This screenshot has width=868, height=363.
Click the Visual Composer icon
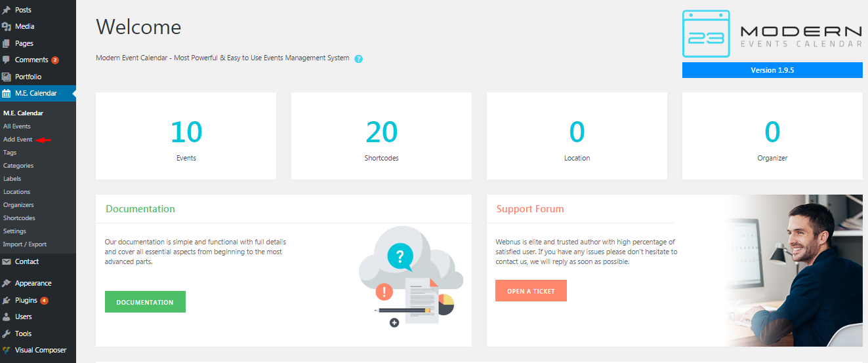(x=7, y=350)
